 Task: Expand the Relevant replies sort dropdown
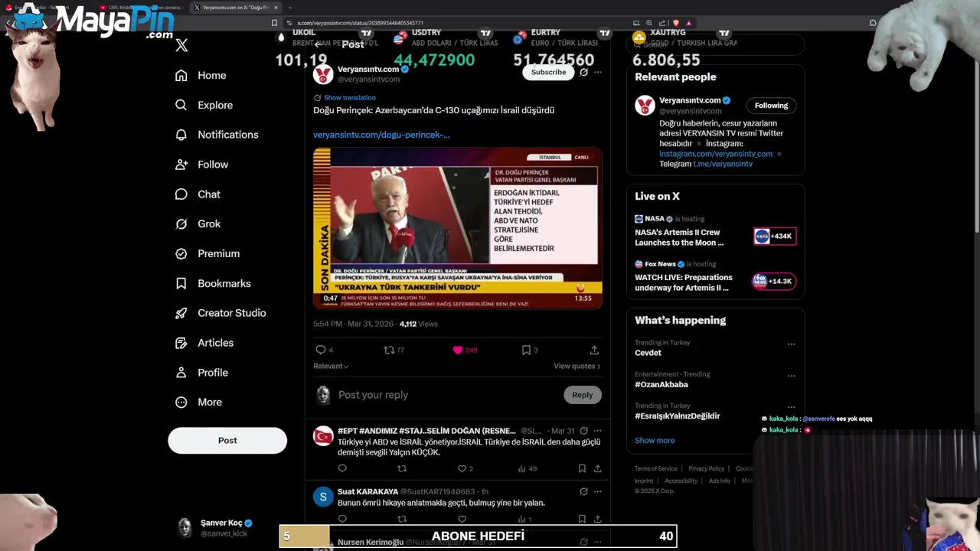331,366
